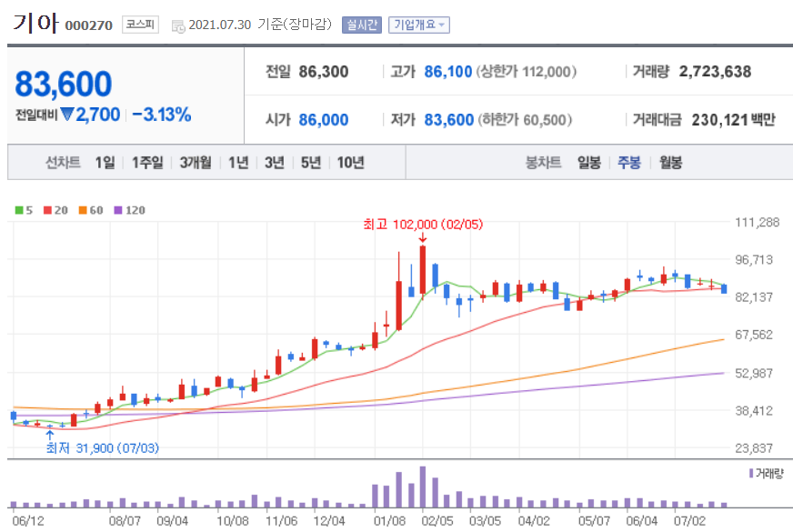Click the 시가 value 86,000
Image resolution: width=793 pixels, height=532 pixels.
click(x=323, y=120)
